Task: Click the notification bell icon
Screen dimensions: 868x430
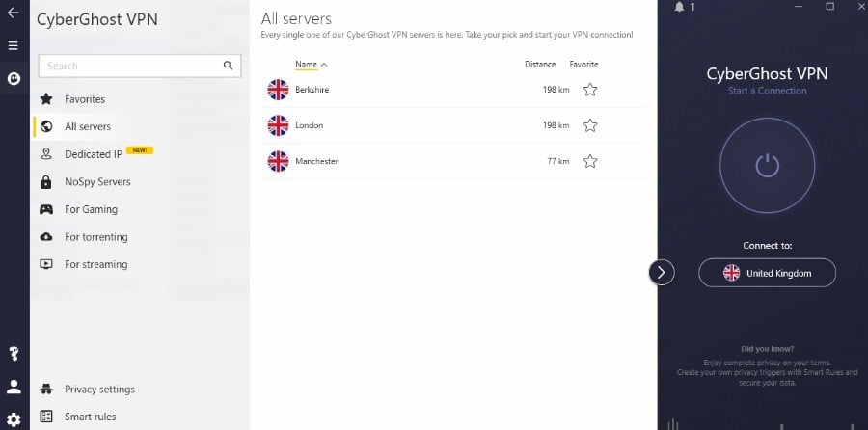Action: click(678, 7)
